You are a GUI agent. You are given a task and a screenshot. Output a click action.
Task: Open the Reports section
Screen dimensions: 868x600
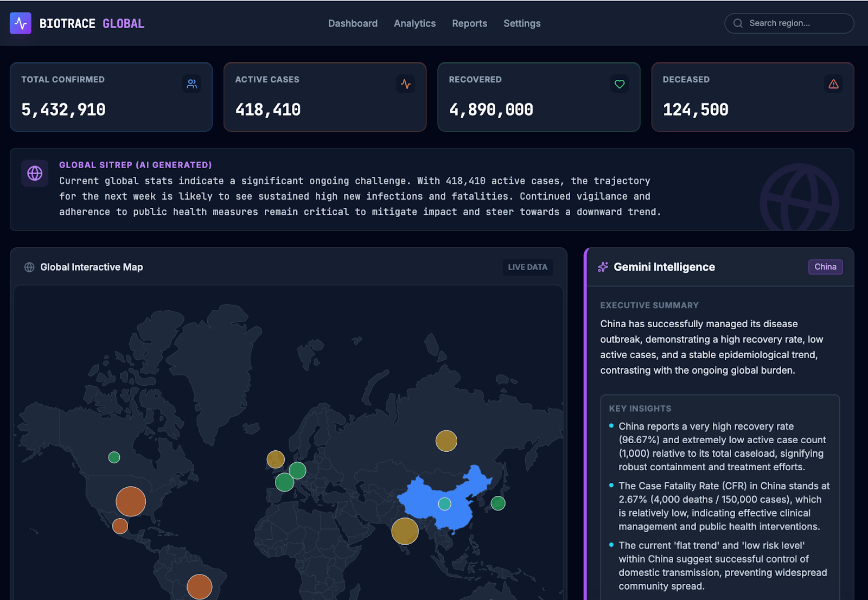pos(469,23)
